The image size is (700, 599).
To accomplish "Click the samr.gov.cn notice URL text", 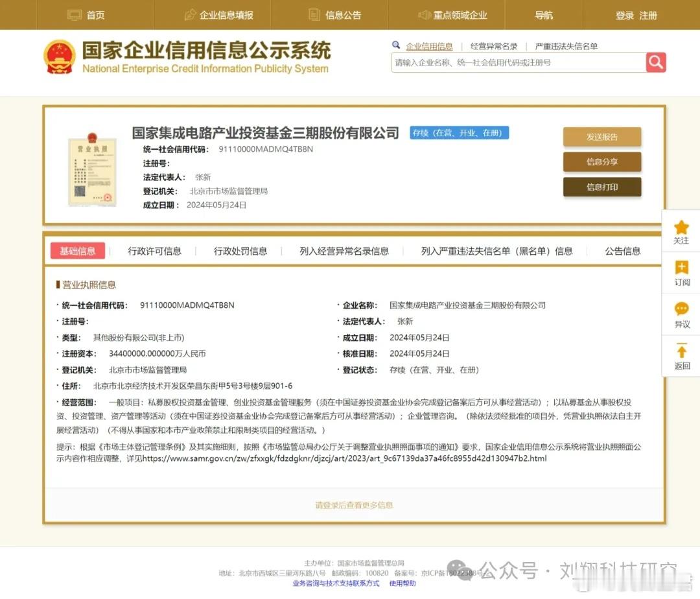I will [x=344, y=458].
